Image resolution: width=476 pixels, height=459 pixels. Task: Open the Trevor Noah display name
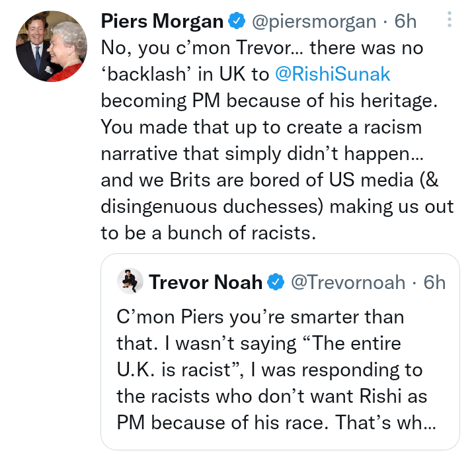click(x=206, y=283)
